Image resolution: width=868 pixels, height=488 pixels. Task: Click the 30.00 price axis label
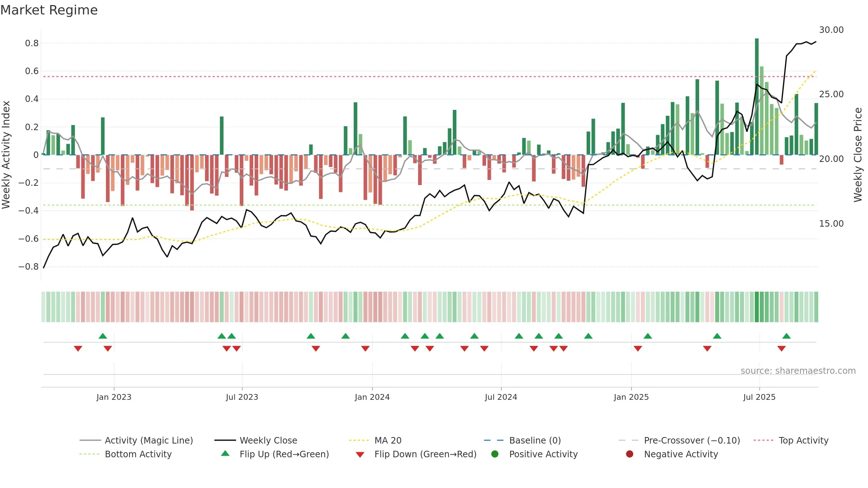pyautogui.click(x=831, y=30)
